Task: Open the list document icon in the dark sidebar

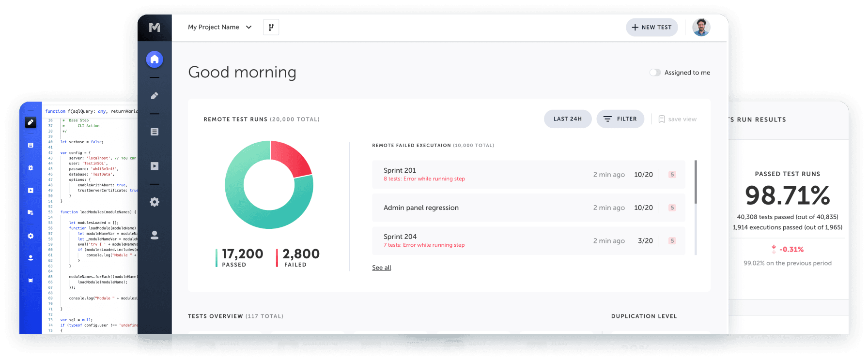Action: click(155, 132)
